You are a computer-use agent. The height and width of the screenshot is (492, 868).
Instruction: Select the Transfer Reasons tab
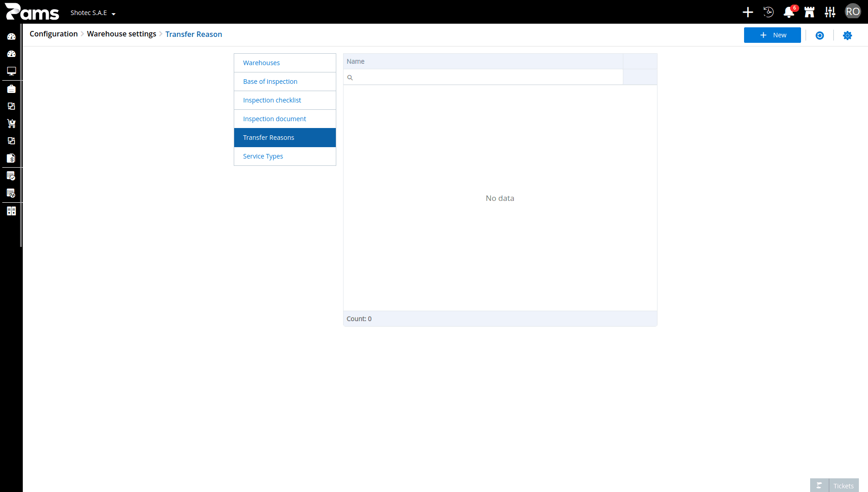click(285, 138)
